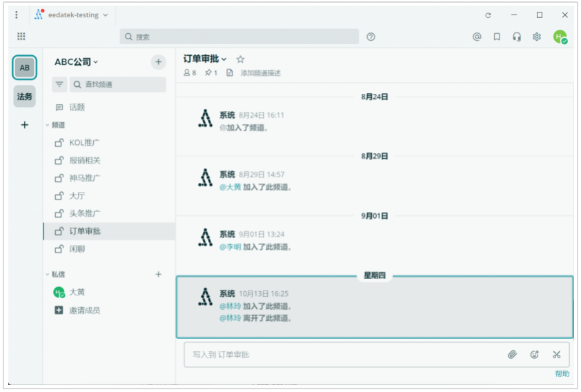Show saved posts via bookmark icon

pyautogui.click(x=497, y=37)
